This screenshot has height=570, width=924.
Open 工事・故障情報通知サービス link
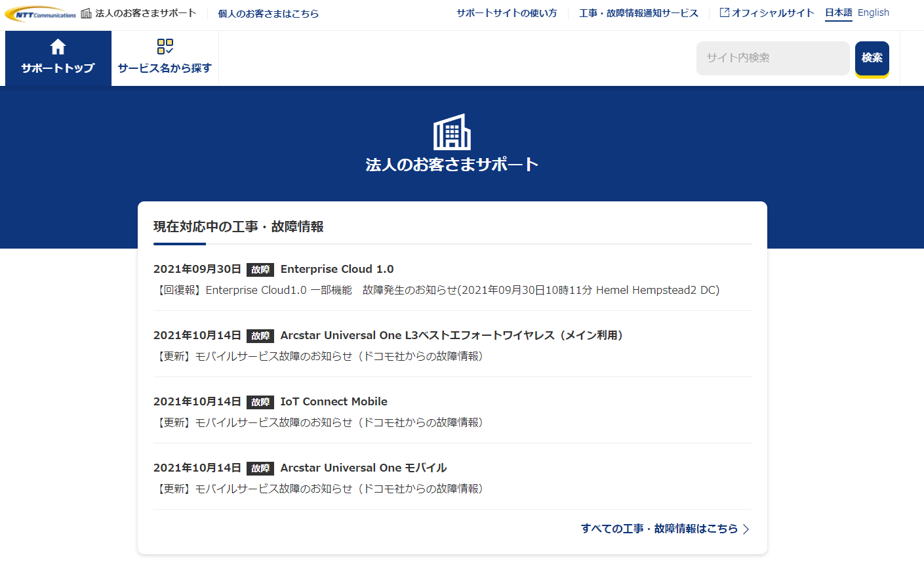click(x=639, y=13)
